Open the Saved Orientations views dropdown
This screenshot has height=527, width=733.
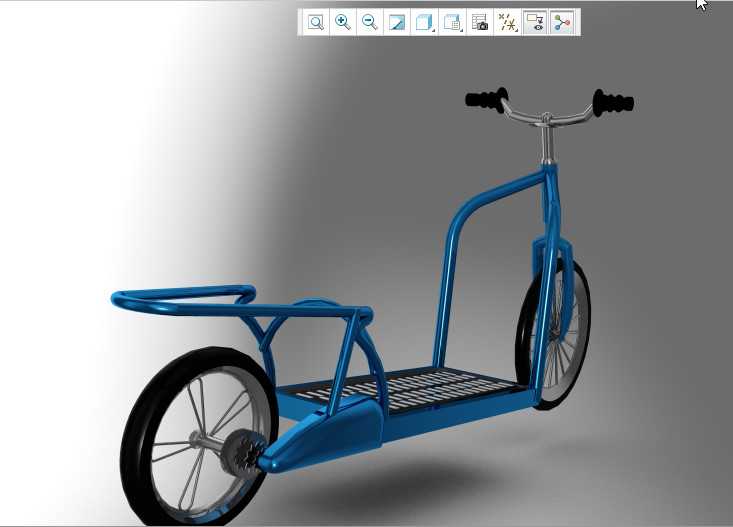(x=452, y=22)
